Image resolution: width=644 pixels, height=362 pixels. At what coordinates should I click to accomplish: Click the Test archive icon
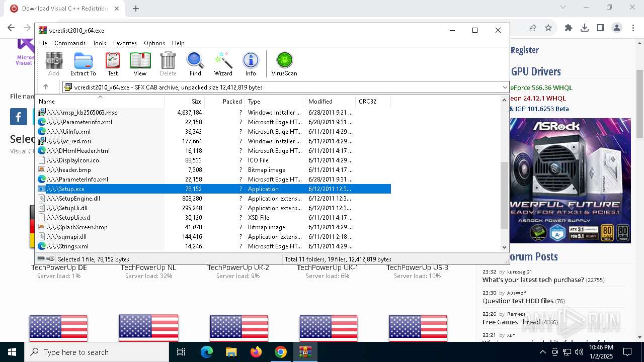113,64
